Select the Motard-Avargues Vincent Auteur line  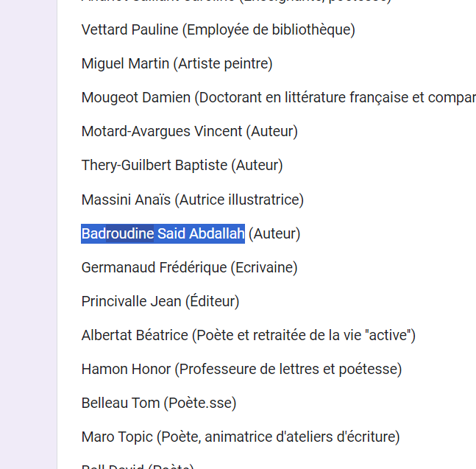(x=190, y=132)
